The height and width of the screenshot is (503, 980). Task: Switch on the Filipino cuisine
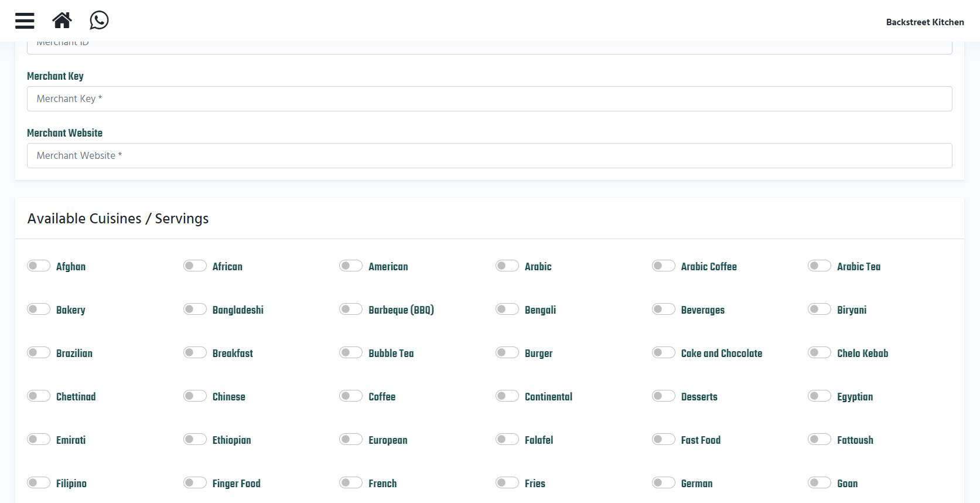point(39,483)
